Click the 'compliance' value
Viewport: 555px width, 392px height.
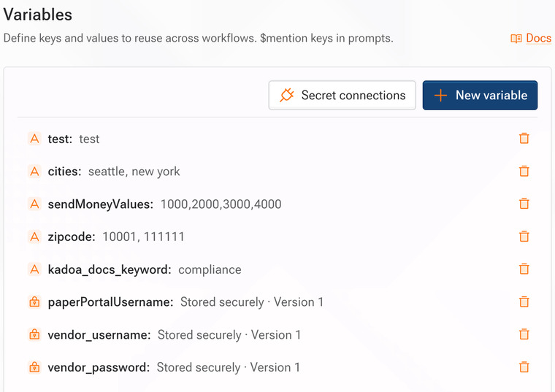tap(210, 269)
